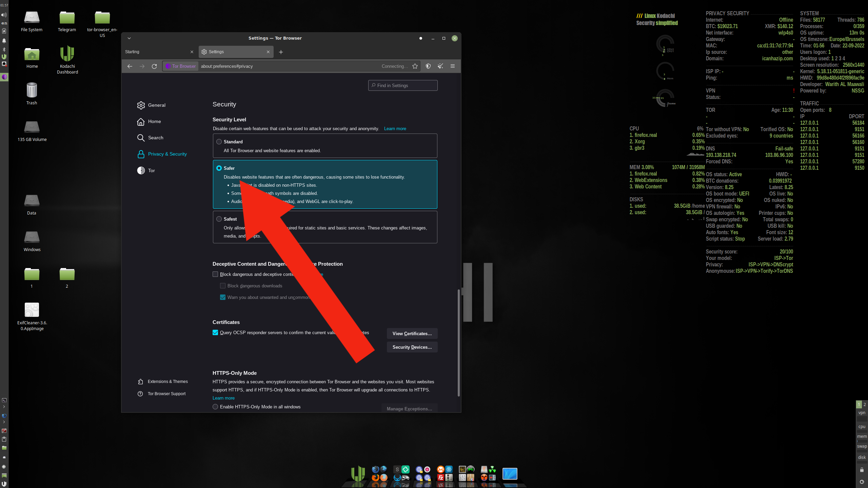Open a new tab with plus icon
The height and width of the screenshot is (488, 868).
(x=281, y=52)
